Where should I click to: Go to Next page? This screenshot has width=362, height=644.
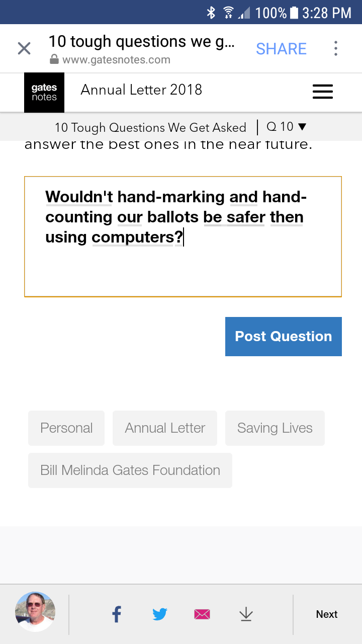(x=326, y=614)
